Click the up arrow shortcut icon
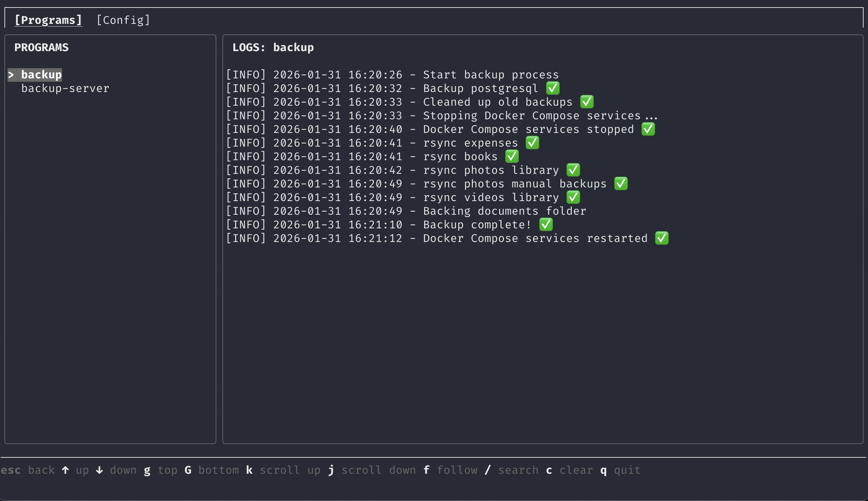This screenshot has height=501, width=868. pyautogui.click(x=65, y=470)
